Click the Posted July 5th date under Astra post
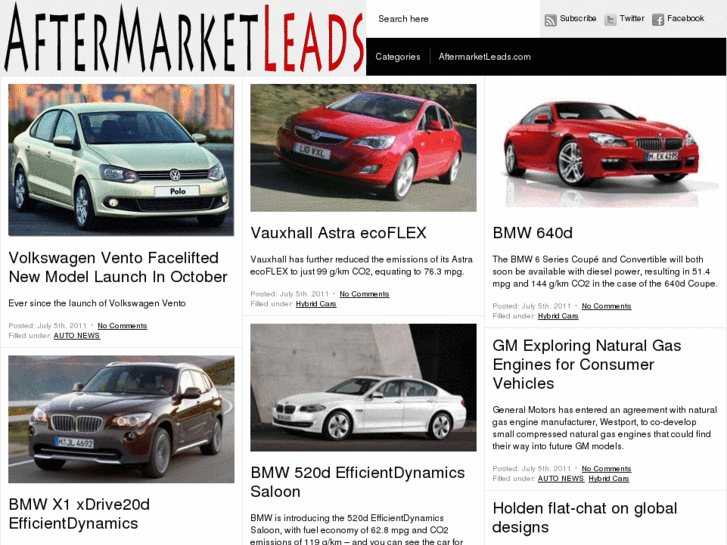Screen dimensions: 727x545 (289, 294)
